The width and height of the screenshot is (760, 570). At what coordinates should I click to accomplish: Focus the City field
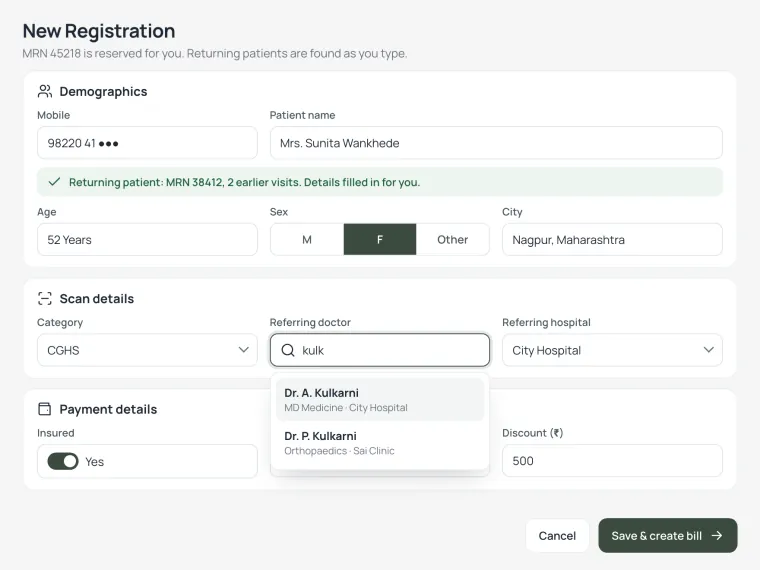pos(612,239)
